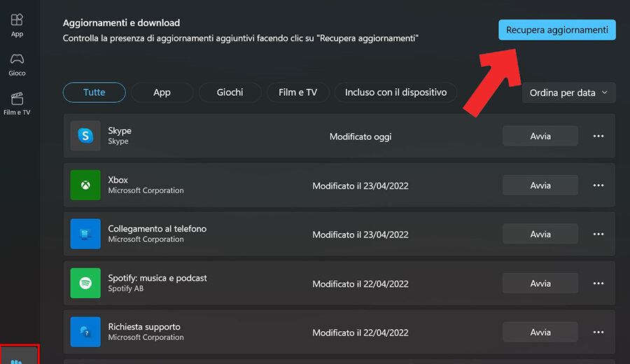Select the Collegamento al telefono row
The width and height of the screenshot is (630, 364).
coord(280,234)
